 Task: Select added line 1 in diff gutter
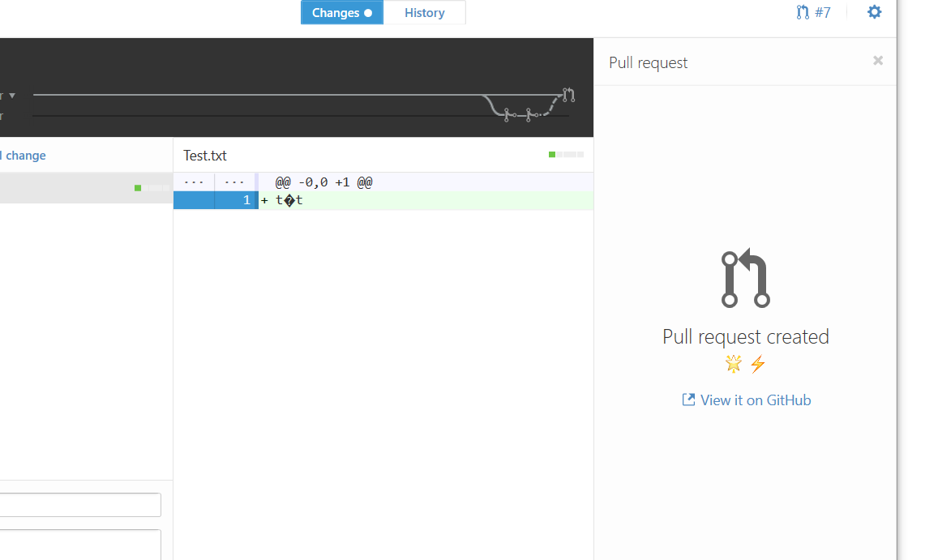[x=216, y=200]
